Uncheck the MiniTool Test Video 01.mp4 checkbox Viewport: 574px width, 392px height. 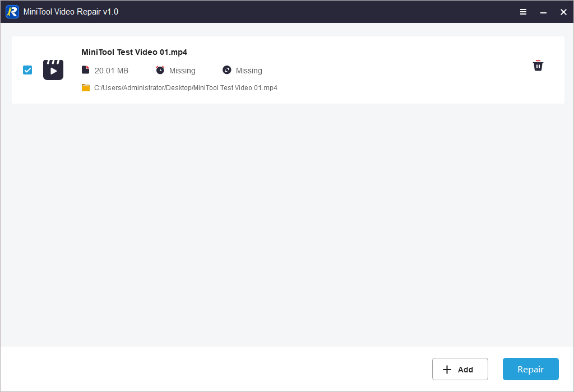click(x=27, y=70)
